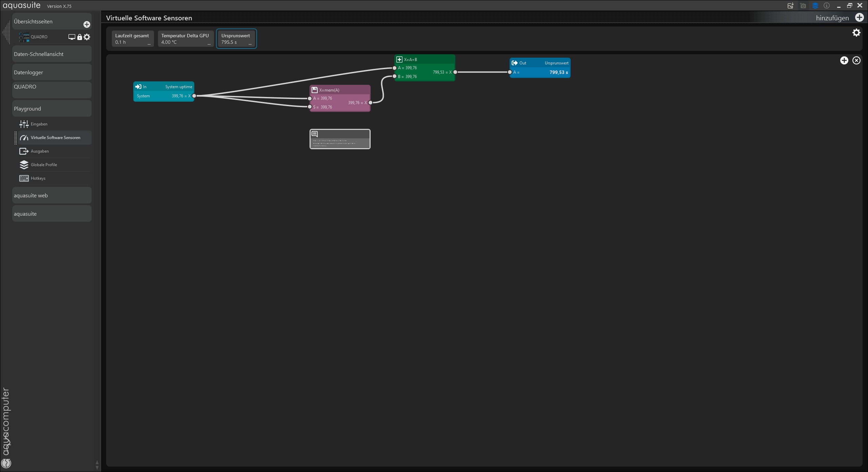The height and width of the screenshot is (472, 868).
Task: Click the desktop monitor icon beside QUADRO
Action: 72,37
